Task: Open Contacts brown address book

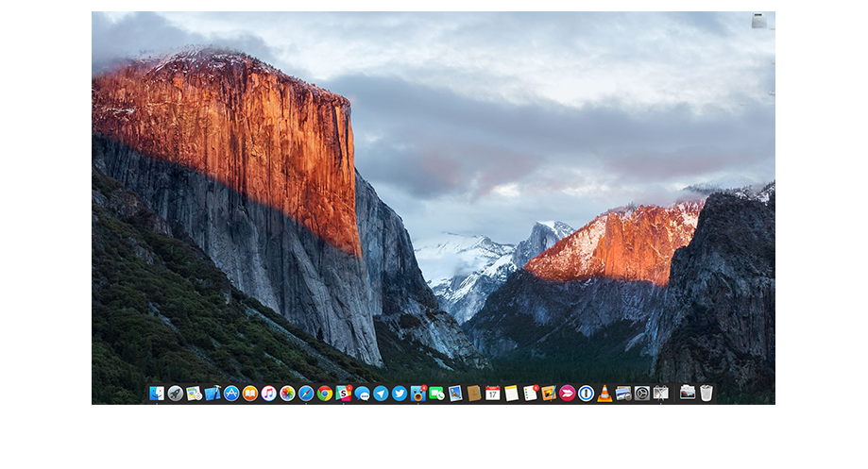Action: tap(474, 394)
